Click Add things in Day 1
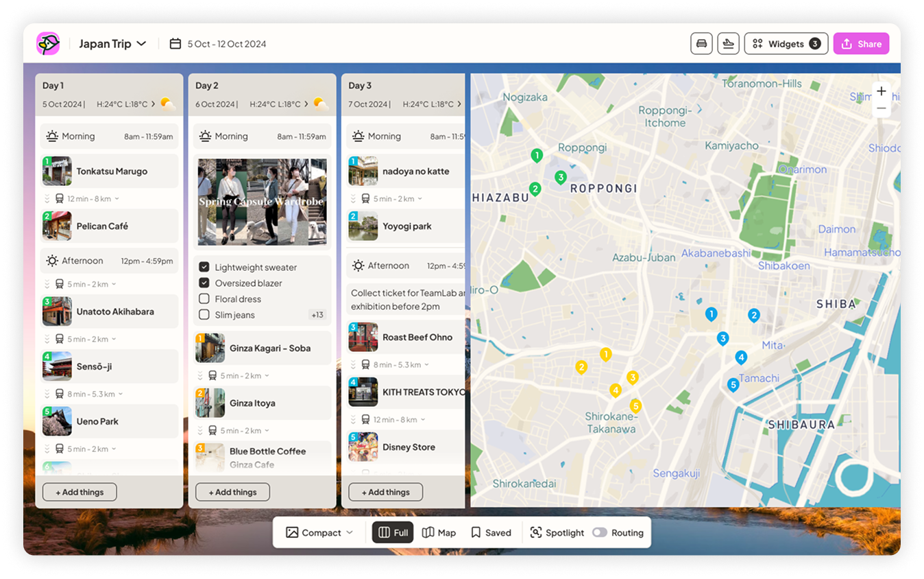Viewport: 924px width, 579px height. pyautogui.click(x=80, y=492)
